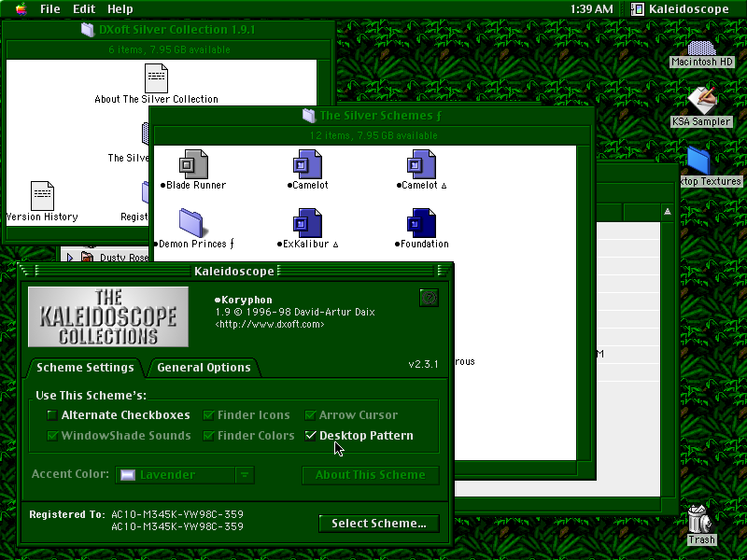Toggle the WindowShade Sounds checkbox
The image size is (747, 560).
tap(52, 436)
